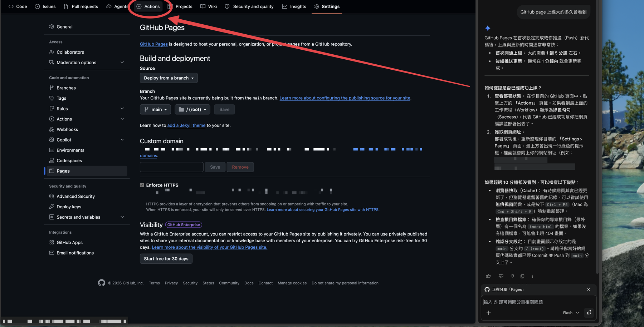Click the GitHub logo in footer

(x=102, y=283)
